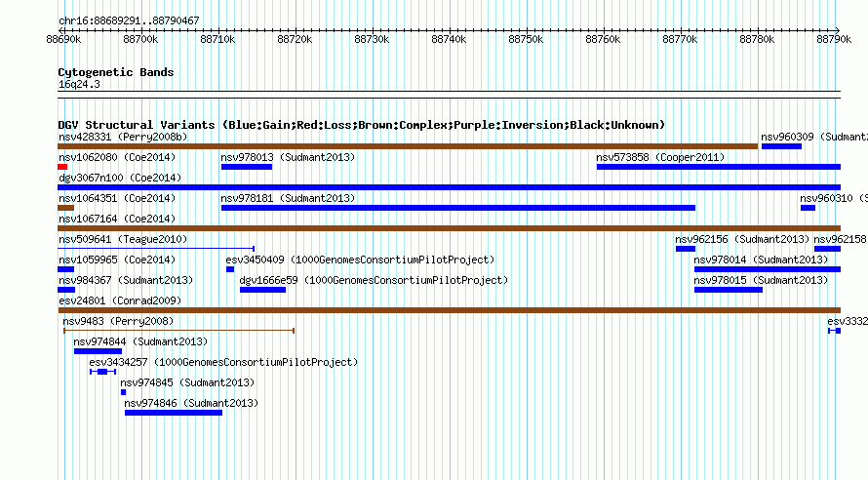This screenshot has height=480, width=868.
Task: Select the thin nsv509641 variant line
Action: point(156,249)
